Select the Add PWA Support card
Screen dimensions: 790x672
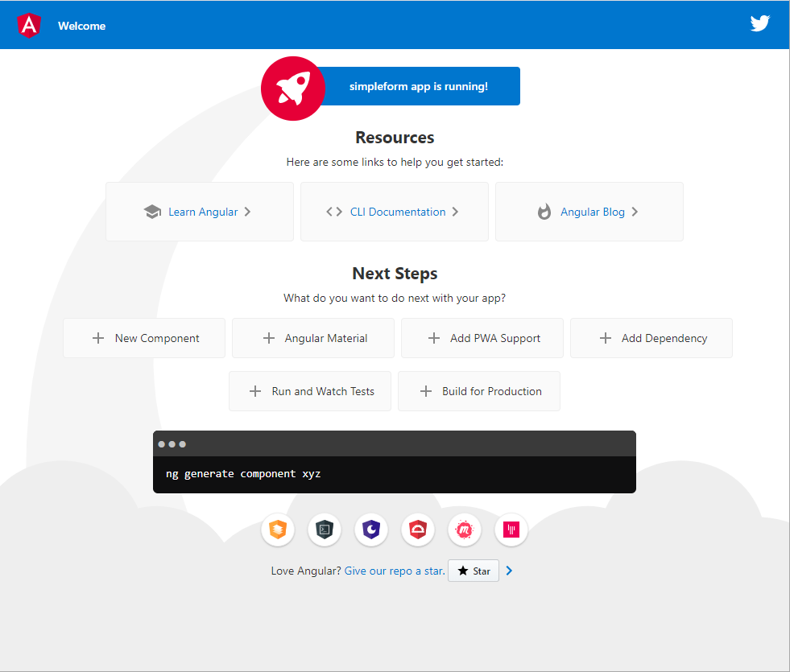click(482, 338)
